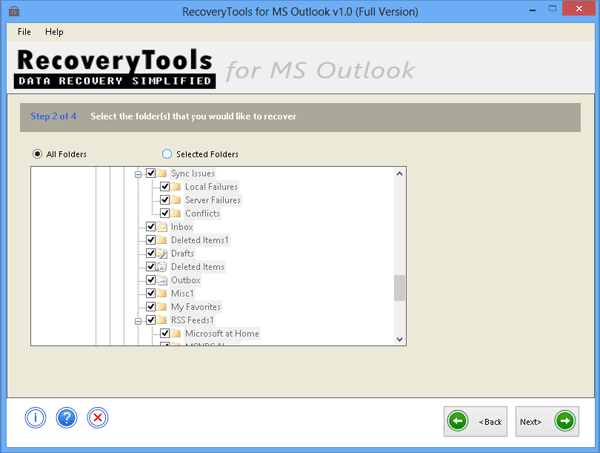Click the My Favorites folder icon

pyautogui.click(x=162, y=307)
